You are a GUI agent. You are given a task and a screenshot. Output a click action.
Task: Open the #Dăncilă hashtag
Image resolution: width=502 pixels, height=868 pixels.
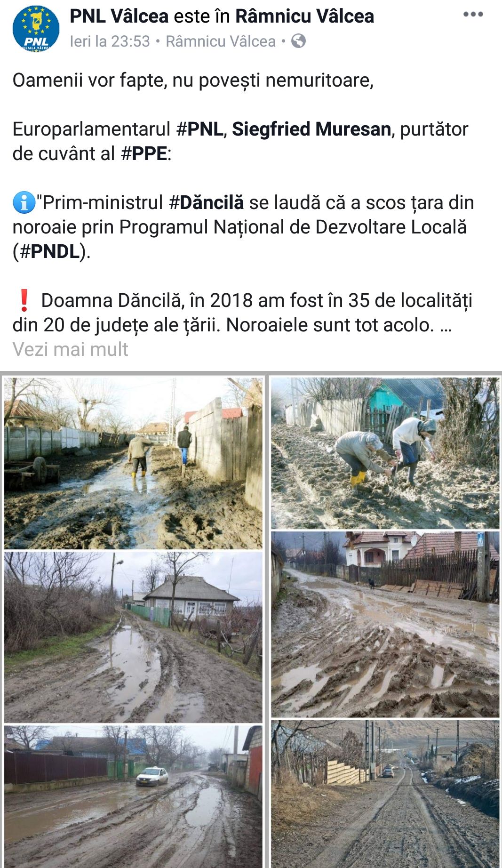(207, 202)
